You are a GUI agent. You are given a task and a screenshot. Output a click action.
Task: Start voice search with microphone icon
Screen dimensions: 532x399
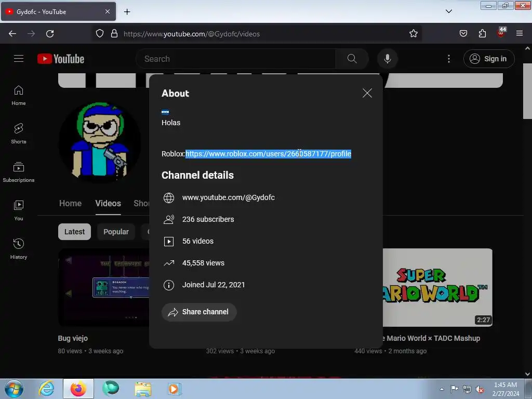[x=387, y=59]
